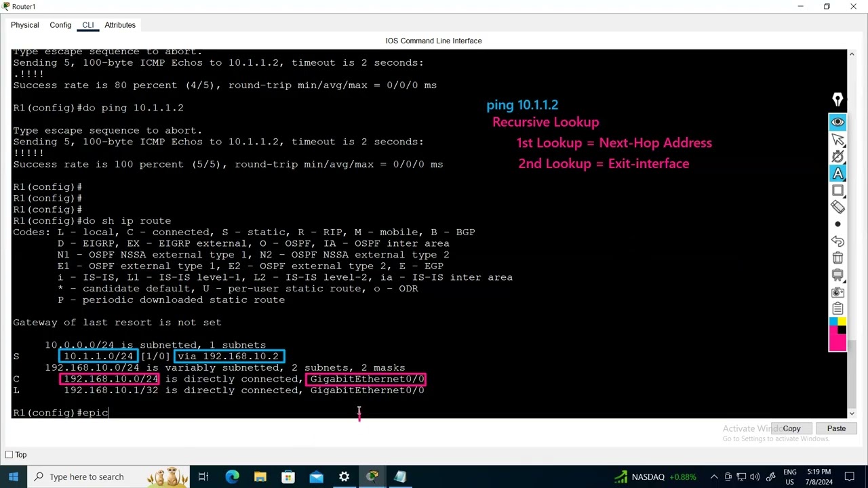The image size is (868, 488).
Task: Open File Explorer from taskbar
Action: tap(260, 476)
